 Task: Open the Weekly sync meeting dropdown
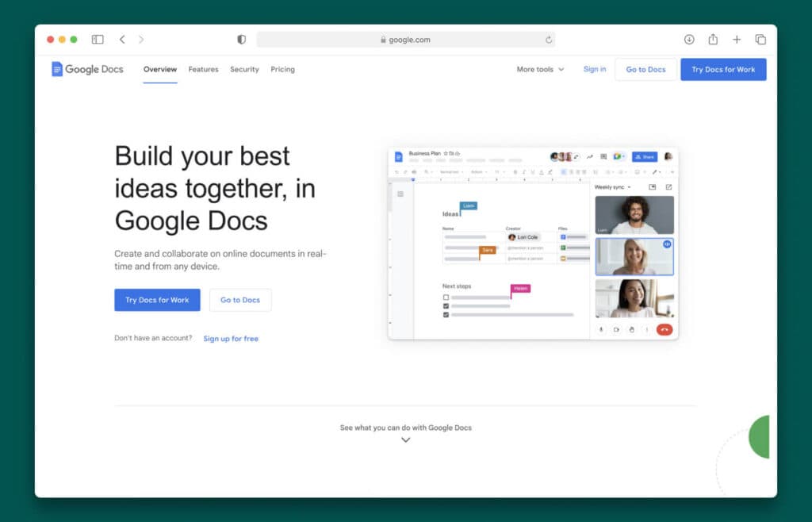click(x=629, y=187)
